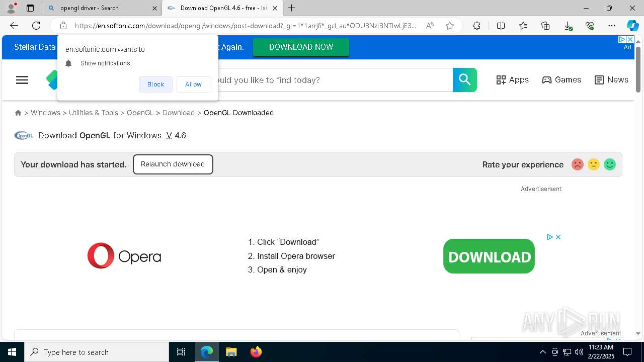Click the scrollbar down arrow
This screenshot has height=362, width=644.
[x=638, y=333]
